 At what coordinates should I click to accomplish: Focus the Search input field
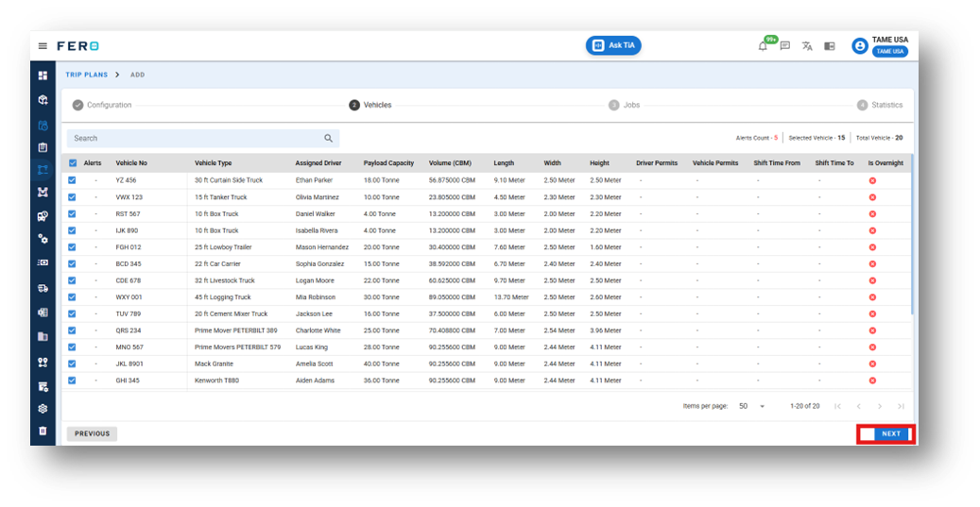203,138
